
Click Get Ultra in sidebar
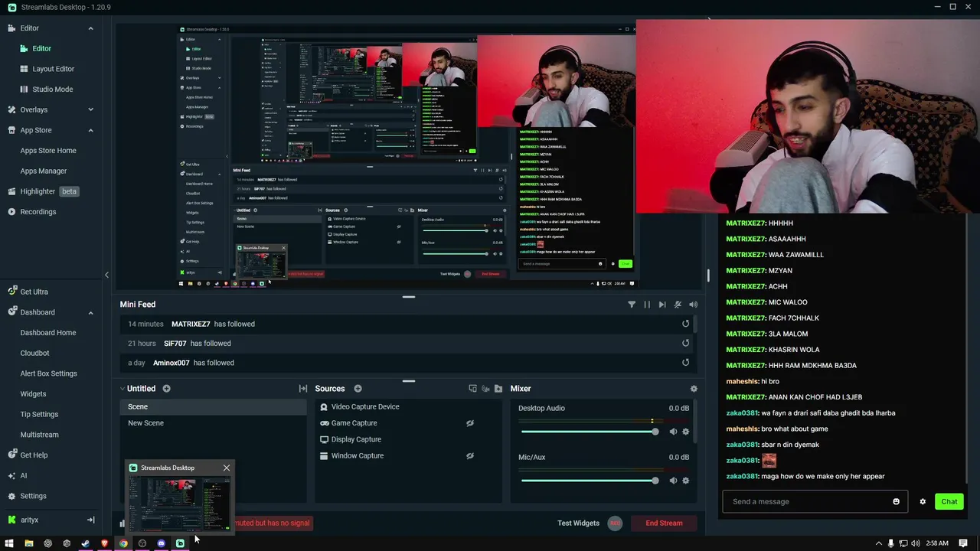[34, 292]
